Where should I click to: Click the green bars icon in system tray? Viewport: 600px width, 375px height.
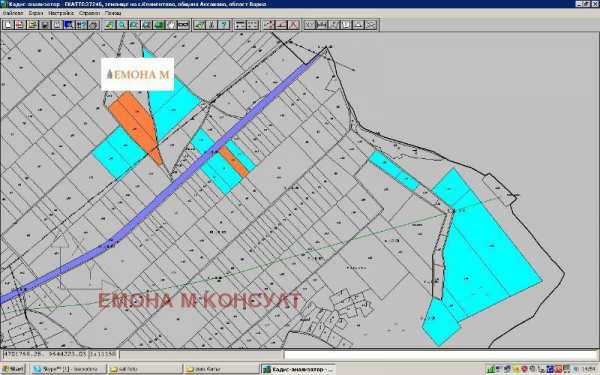tap(491, 369)
